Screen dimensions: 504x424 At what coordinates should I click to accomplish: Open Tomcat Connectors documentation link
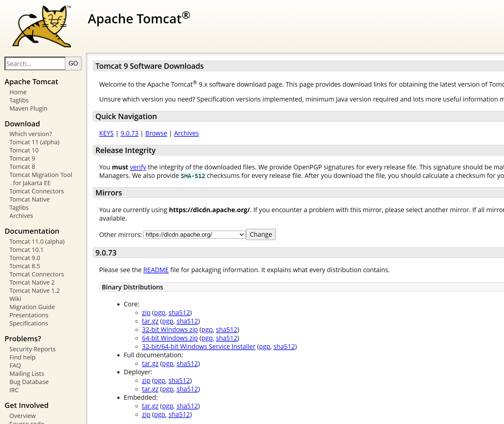coord(37,274)
